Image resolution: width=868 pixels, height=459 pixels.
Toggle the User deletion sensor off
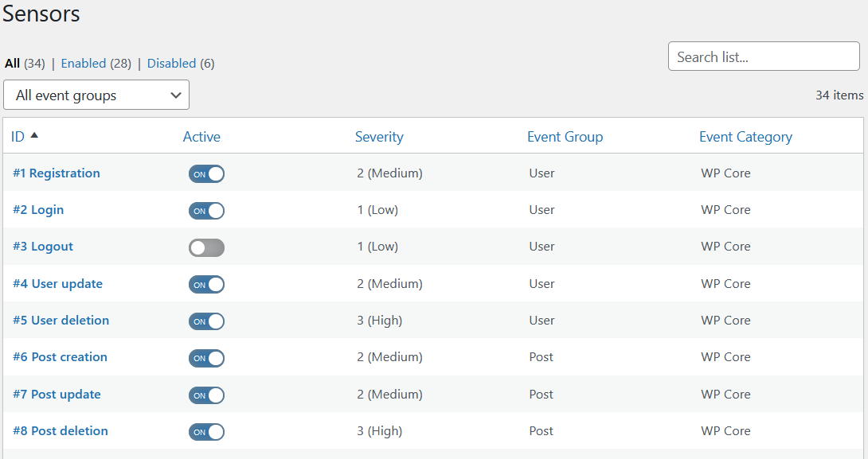point(206,321)
